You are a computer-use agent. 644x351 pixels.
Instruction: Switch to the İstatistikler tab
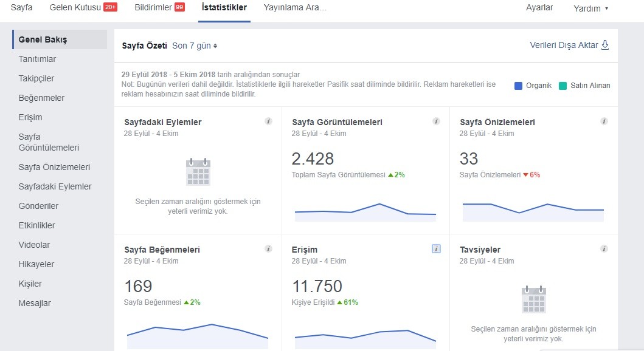coord(224,7)
